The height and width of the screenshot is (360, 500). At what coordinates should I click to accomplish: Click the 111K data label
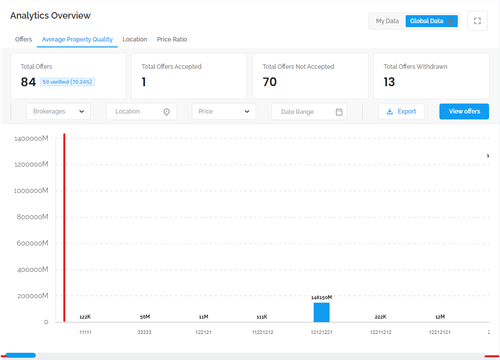click(262, 317)
